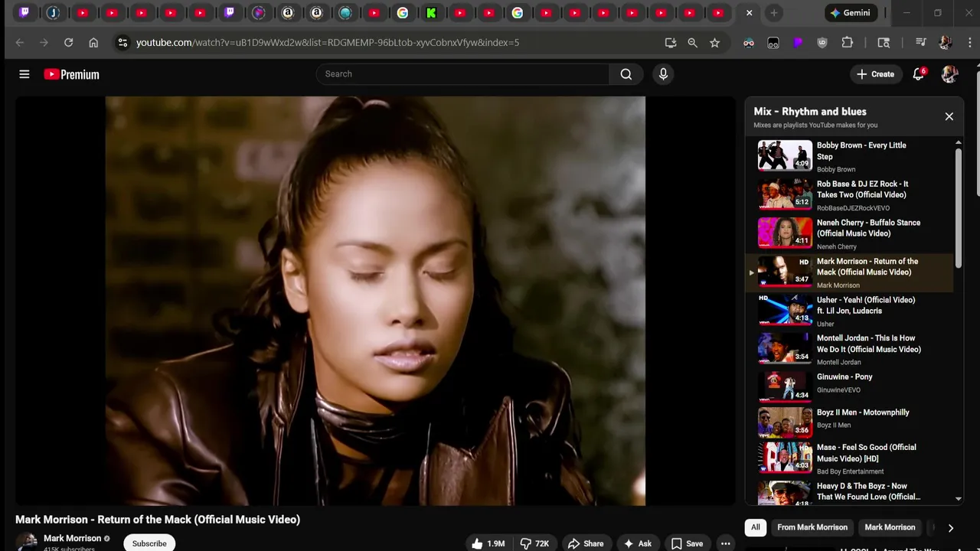Click the magnifier search button
Viewport: 980px width, 551px height.
(x=626, y=74)
